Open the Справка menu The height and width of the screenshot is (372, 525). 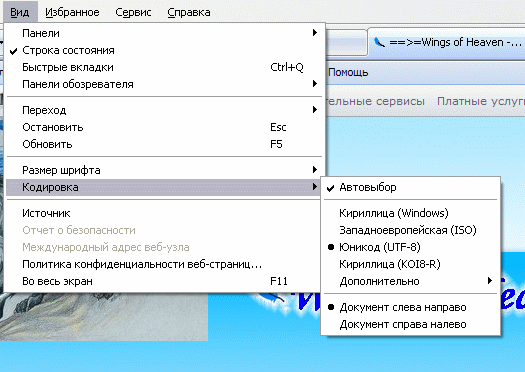(x=189, y=12)
